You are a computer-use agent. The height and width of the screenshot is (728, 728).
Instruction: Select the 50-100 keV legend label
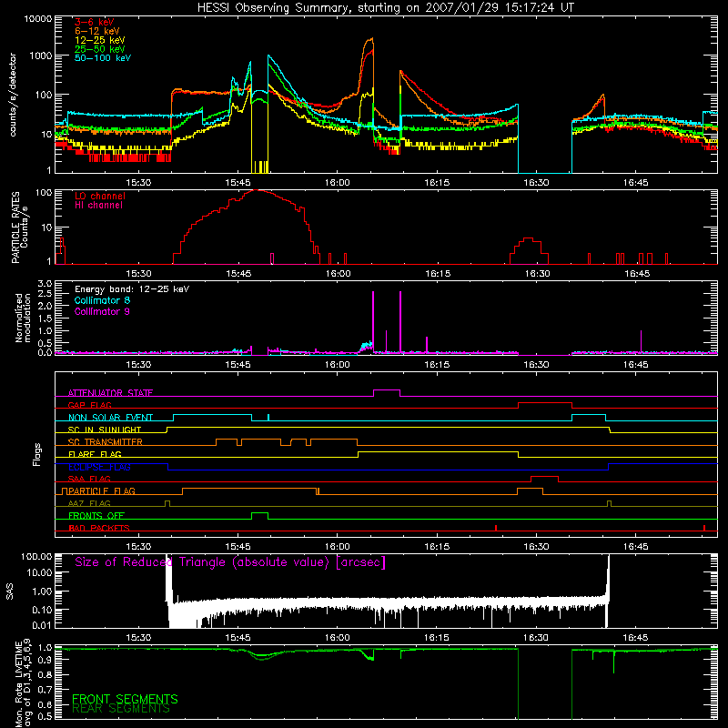coord(103,58)
